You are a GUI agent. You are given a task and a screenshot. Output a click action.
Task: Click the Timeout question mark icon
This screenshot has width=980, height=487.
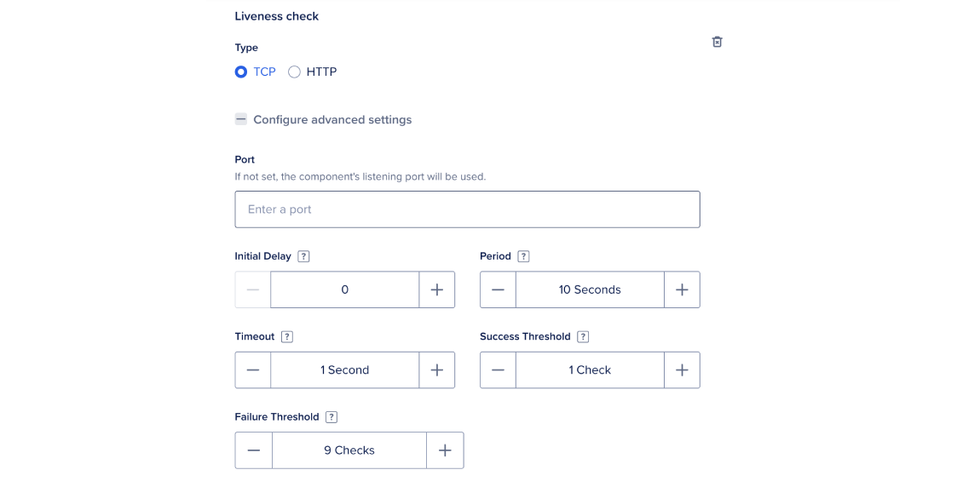(x=287, y=336)
